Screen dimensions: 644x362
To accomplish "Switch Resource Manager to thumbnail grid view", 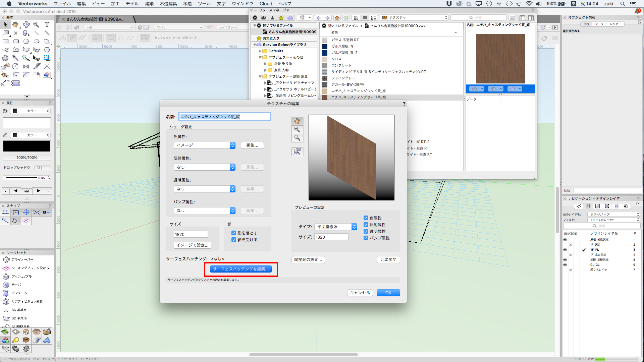I will (x=356, y=18).
